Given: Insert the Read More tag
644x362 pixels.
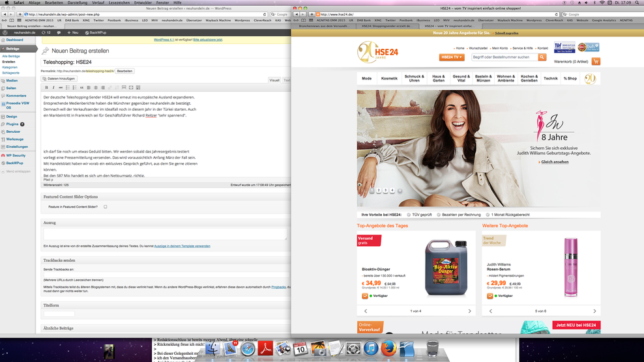Looking at the screenshot, I should pyautogui.click(x=124, y=87).
